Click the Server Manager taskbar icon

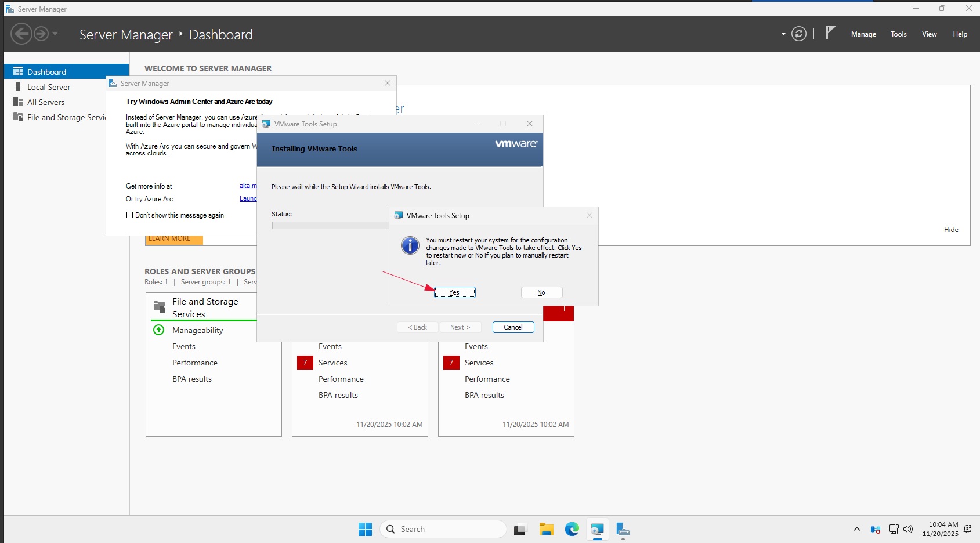pos(623,529)
